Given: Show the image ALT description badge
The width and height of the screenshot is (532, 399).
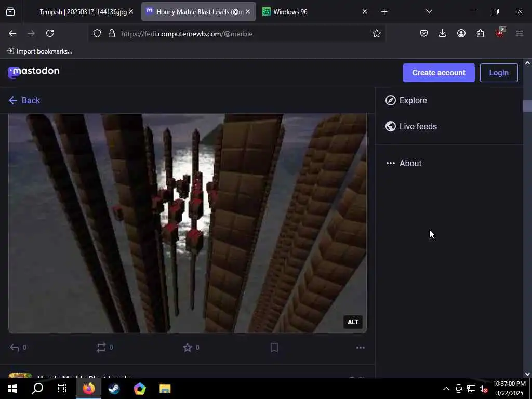Looking at the screenshot, I should coord(353,322).
